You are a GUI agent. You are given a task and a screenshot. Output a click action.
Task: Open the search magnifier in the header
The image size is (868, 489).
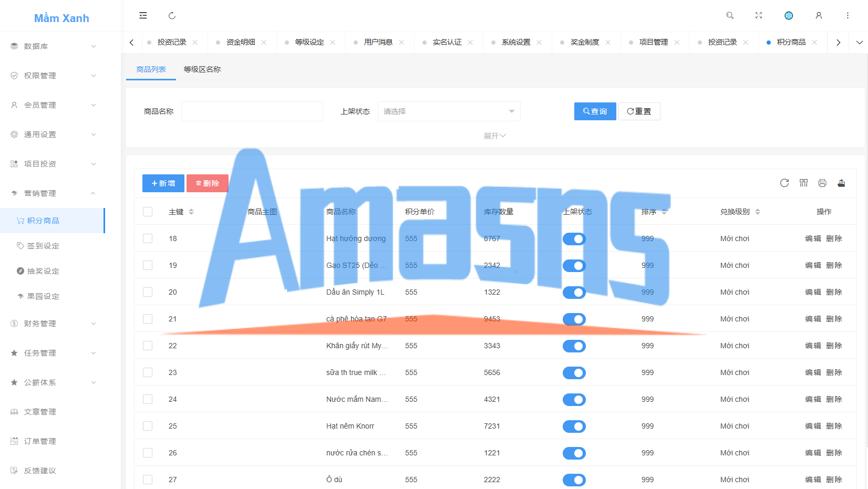pyautogui.click(x=730, y=16)
